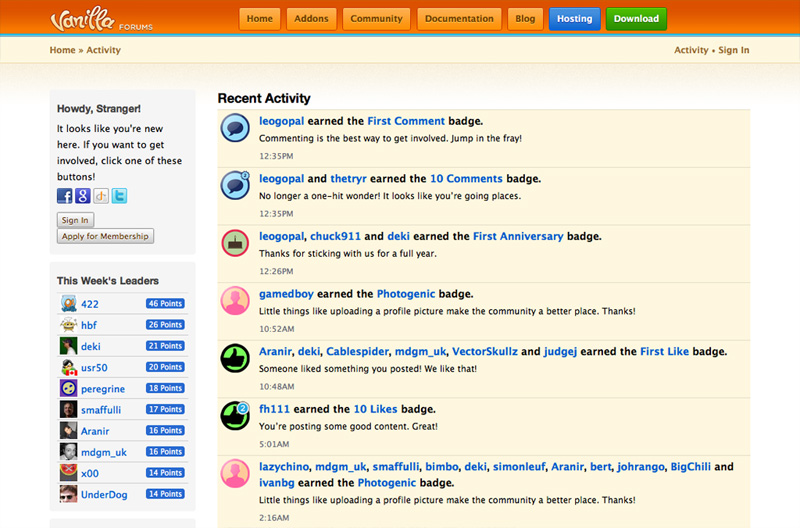Click the 10 Likes badge icon

point(235,415)
